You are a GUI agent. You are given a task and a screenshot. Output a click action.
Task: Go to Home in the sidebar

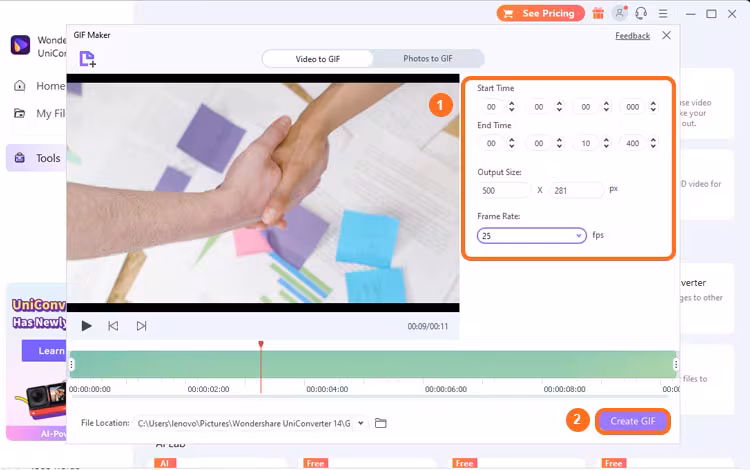click(x=39, y=86)
